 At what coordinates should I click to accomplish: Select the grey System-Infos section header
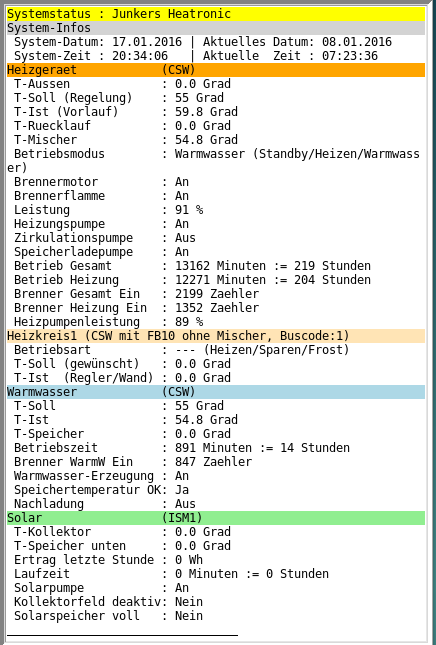(216, 28)
